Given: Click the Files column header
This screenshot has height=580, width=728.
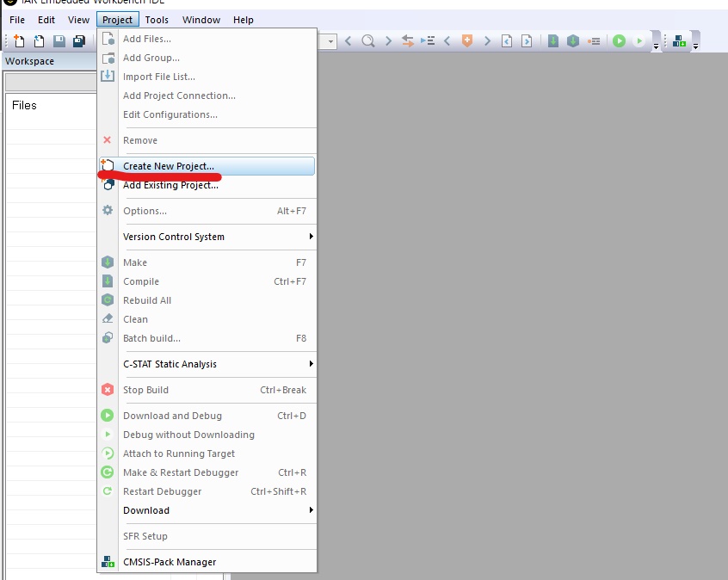Looking at the screenshot, I should pos(24,105).
